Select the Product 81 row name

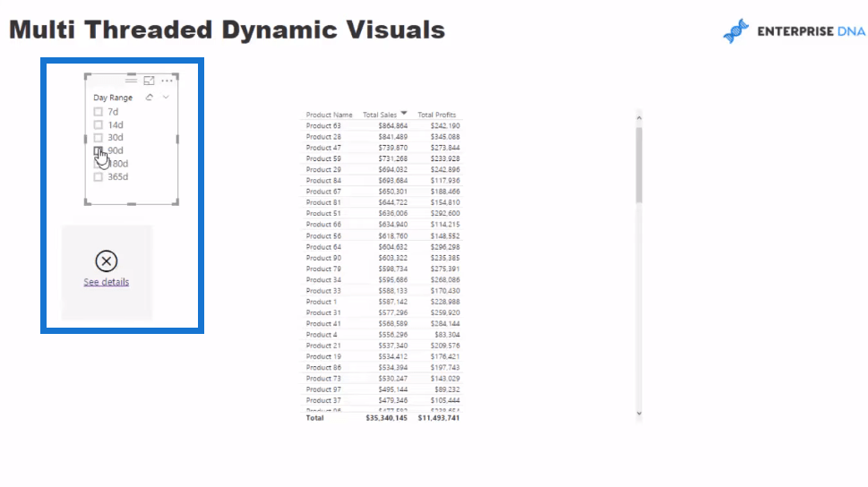tap(323, 202)
